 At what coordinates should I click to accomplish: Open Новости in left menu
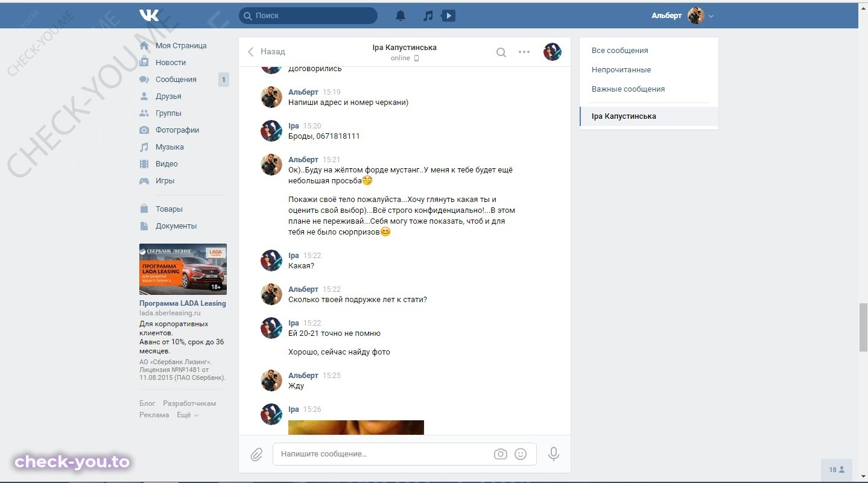[x=171, y=63]
